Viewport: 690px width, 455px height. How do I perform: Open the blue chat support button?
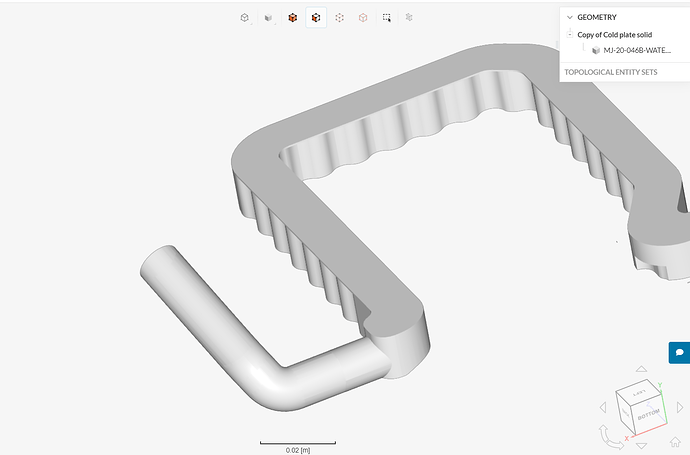coord(679,352)
